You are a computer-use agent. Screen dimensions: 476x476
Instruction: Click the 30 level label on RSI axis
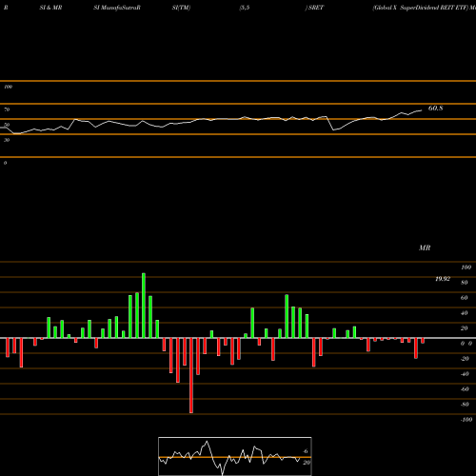coord(7,140)
